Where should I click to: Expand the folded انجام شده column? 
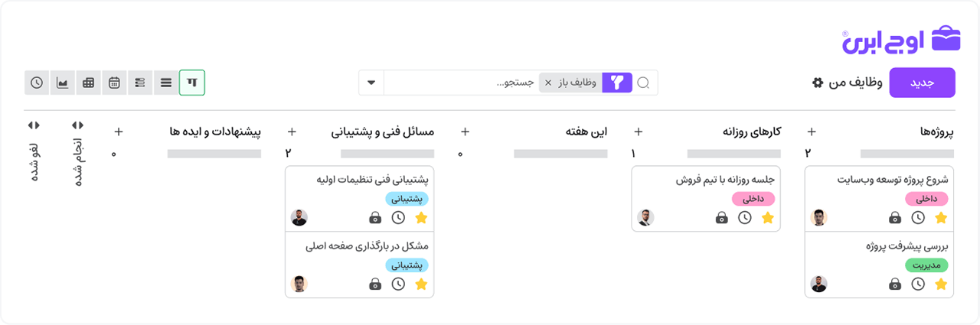(77, 125)
